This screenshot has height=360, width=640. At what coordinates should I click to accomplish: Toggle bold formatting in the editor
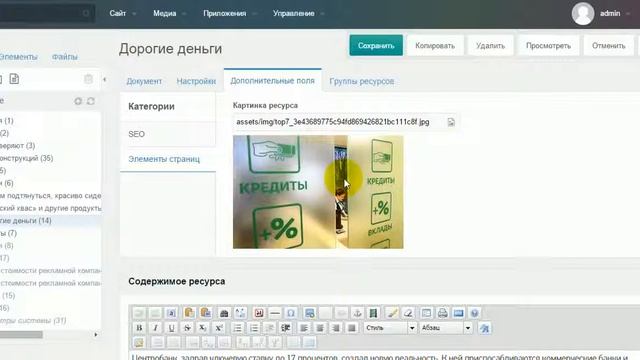tap(139, 328)
